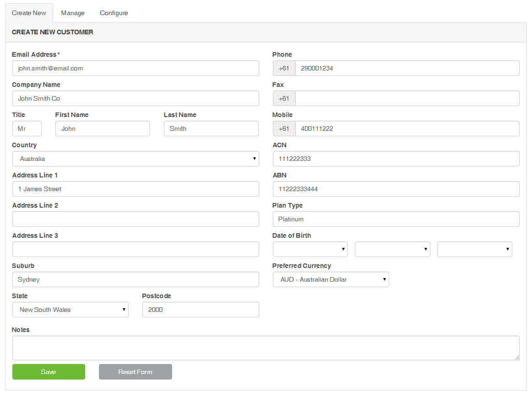The height and width of the screenshot is (396, 532).
Task: Click the Preferred Currency label
Action: [302, 266]
